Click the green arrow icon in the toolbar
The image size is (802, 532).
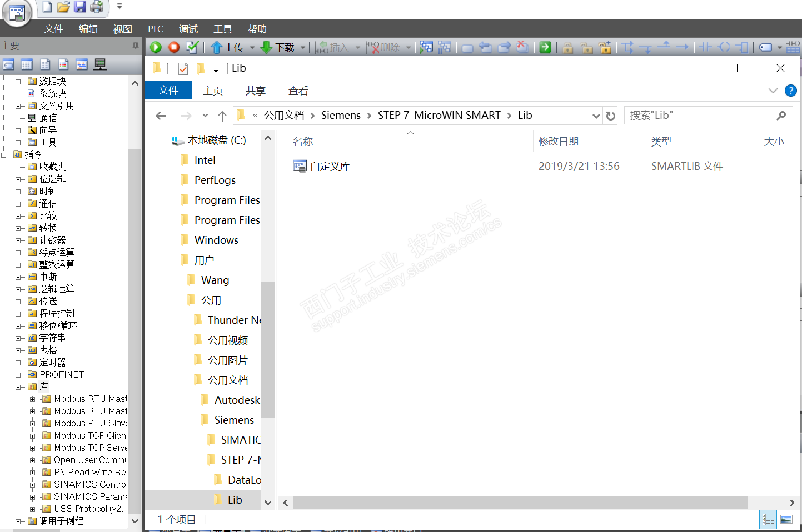click(x=545, y=47)
